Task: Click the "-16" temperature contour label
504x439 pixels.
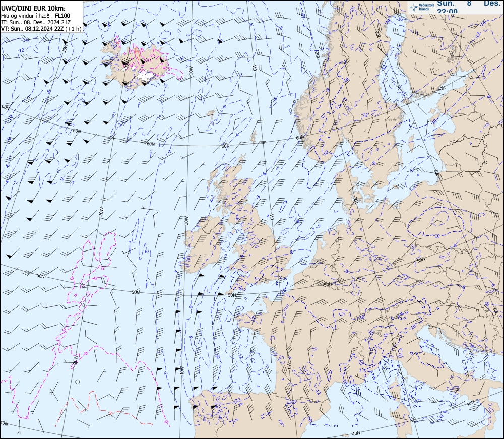Action: (x=400, y=19)
